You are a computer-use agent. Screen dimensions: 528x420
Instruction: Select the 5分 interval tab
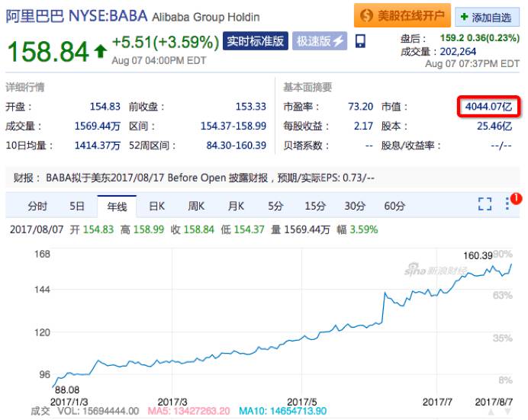click(275, 206)
